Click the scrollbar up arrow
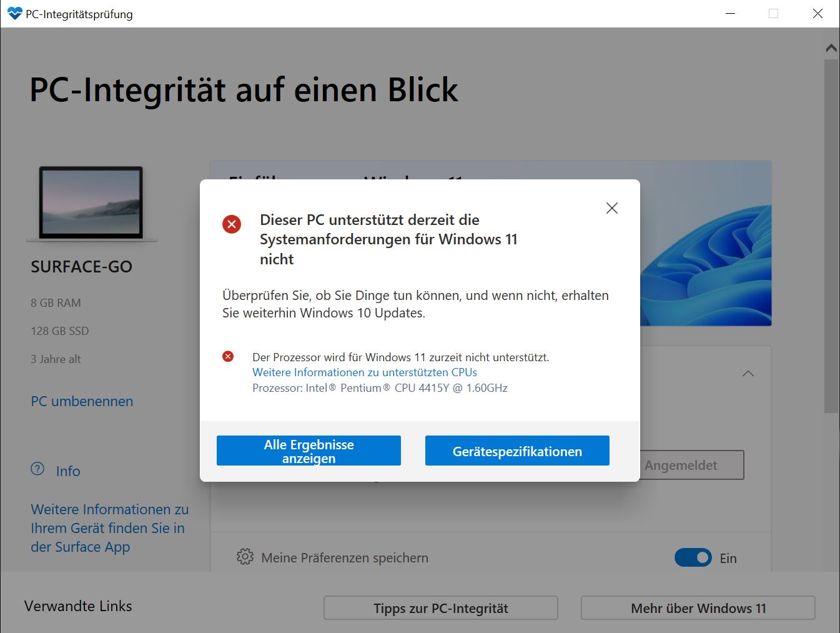 pyautogui.click(x=831, y=47)
